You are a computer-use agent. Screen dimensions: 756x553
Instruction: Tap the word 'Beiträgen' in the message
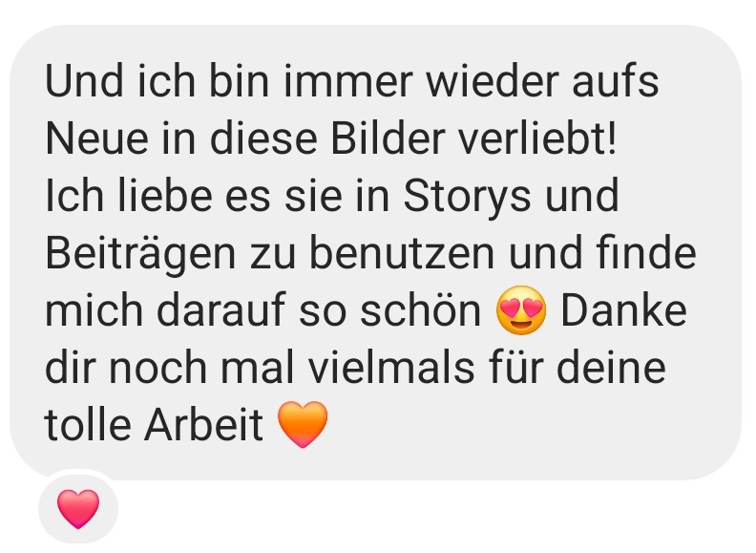140,253
